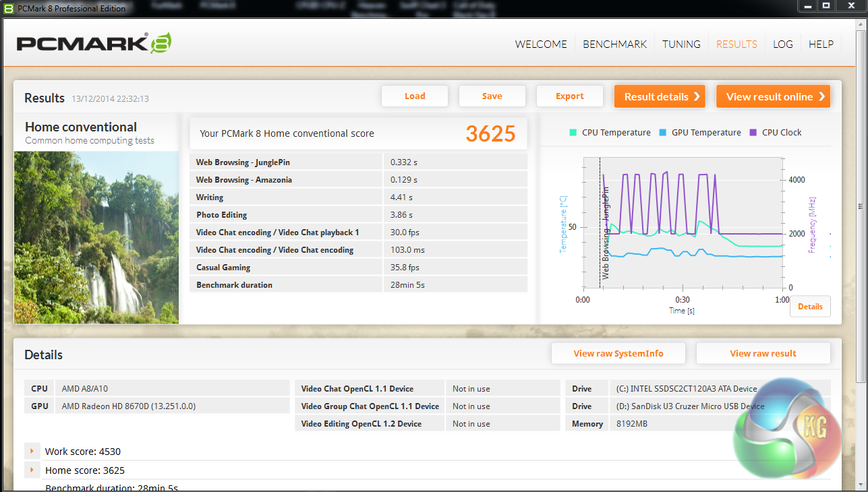Open Result details
The height and width of the screenshot is (492, 868).
660,96
